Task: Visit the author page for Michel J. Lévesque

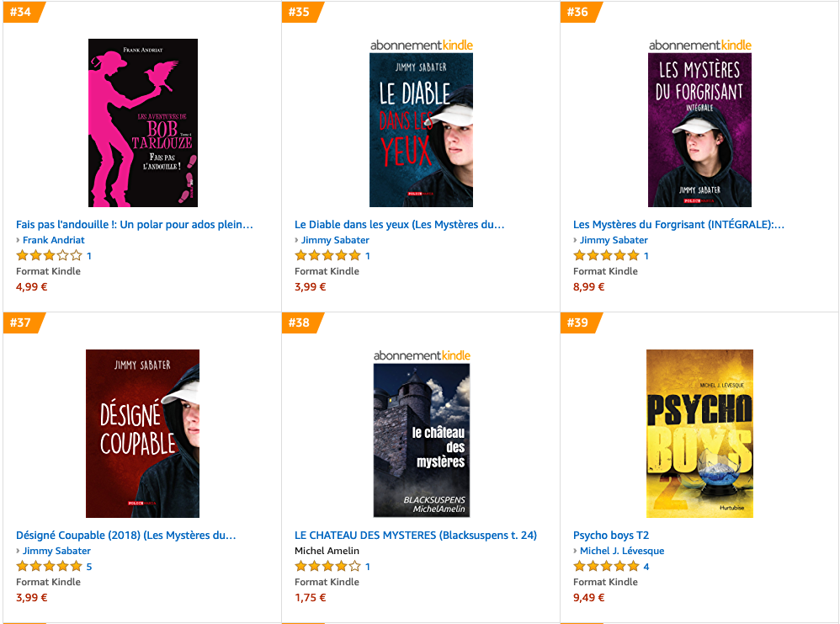Action: pos(622,551)
